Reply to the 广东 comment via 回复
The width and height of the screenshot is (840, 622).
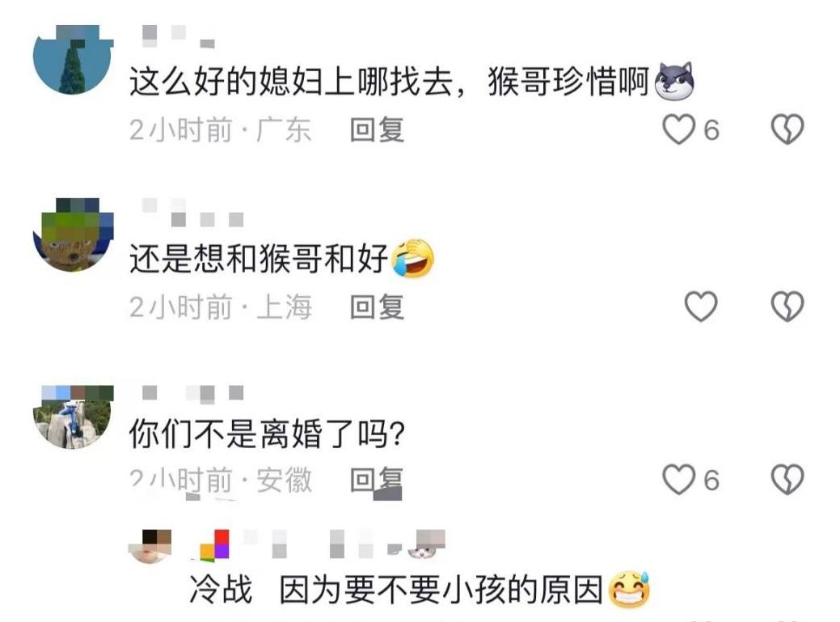(377, 129)
